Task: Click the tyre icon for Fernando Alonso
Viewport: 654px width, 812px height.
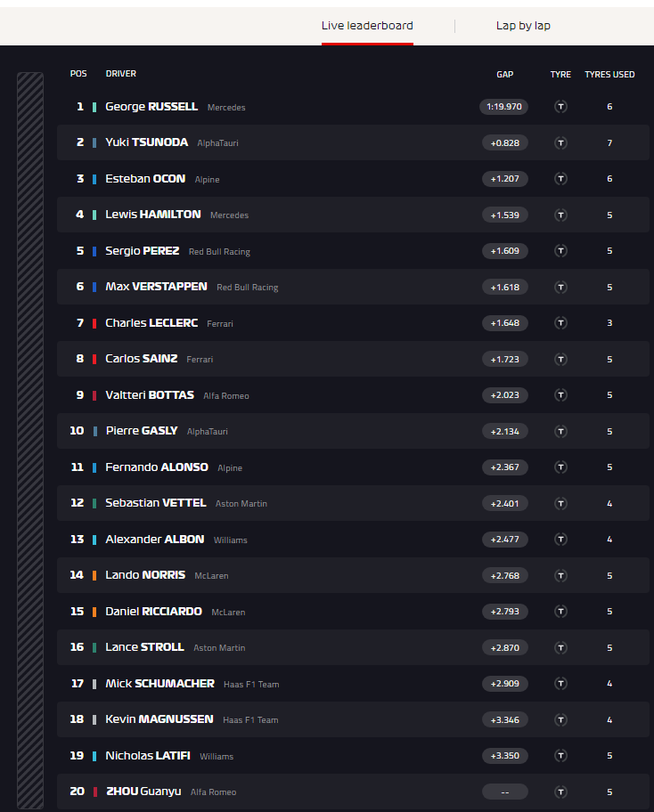Action: pyautogui.click(x=560, y=467)
